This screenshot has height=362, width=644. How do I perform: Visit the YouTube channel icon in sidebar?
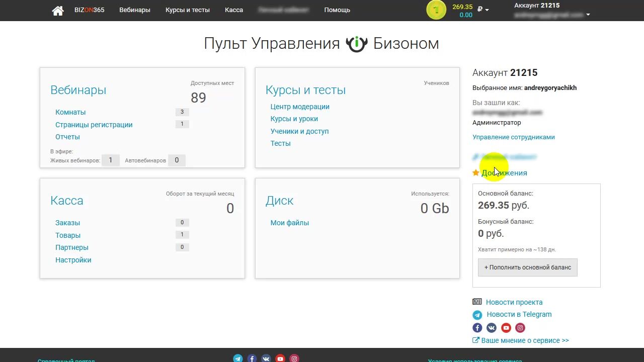[x=506, y=328]
